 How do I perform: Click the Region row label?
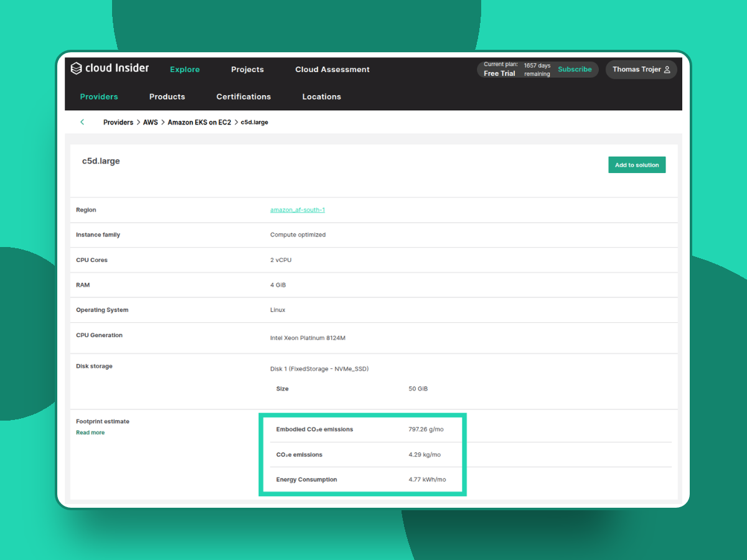86,210
